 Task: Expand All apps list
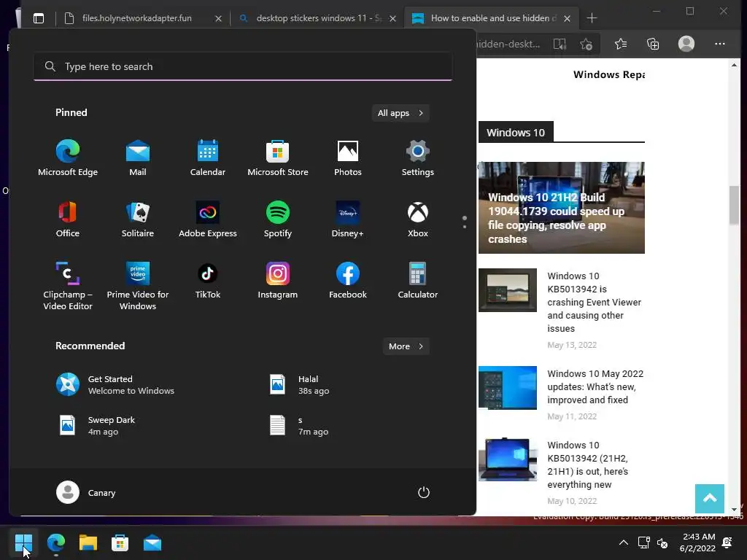[400, 113]
